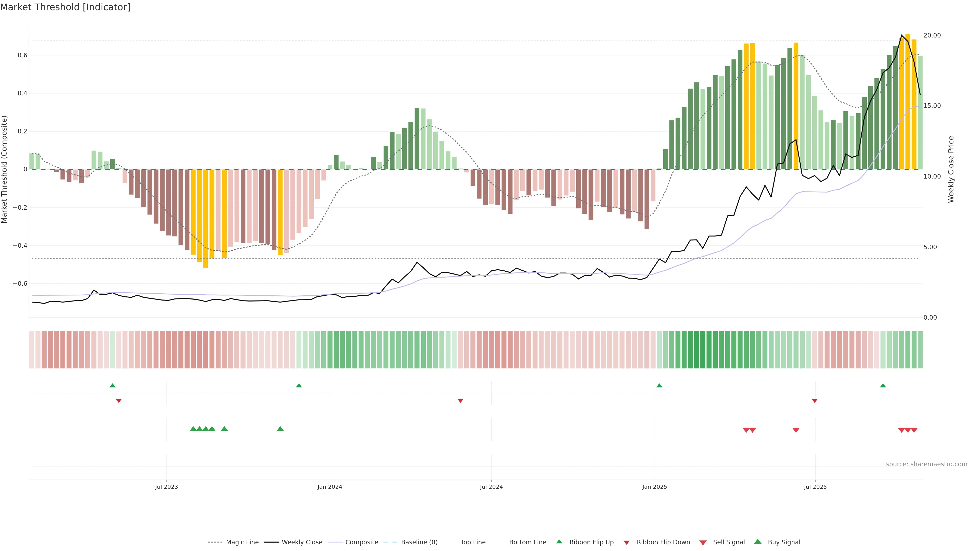Click the Ribbon Flip Down marker just before Jul 2025
The height and width of the screenshot is (551, 980).
(815, 401)
